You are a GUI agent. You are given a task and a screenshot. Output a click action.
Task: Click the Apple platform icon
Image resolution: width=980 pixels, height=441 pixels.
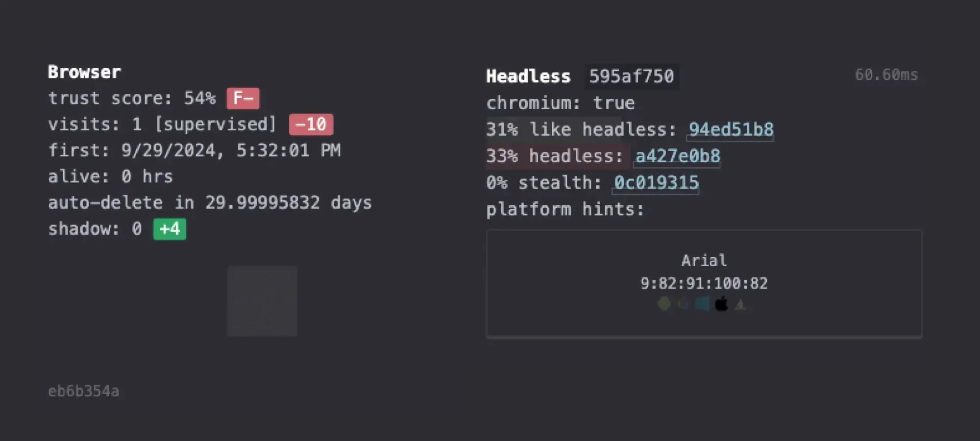[x=721, y=304]
